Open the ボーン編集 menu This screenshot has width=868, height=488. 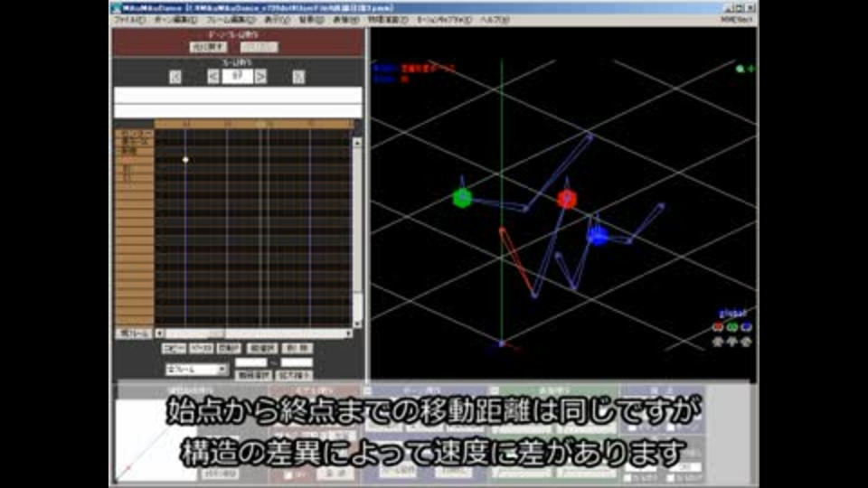(x=175, y=20)
